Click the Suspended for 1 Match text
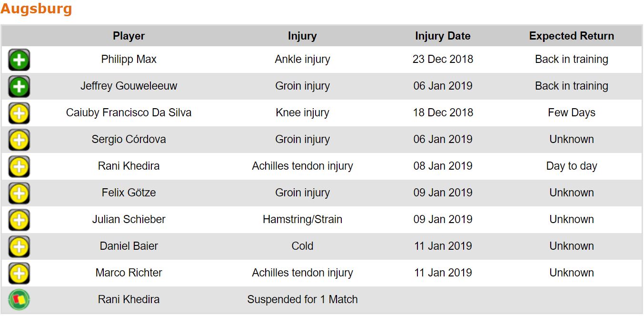This screenshot has height=316, width=644. [302, 300]
